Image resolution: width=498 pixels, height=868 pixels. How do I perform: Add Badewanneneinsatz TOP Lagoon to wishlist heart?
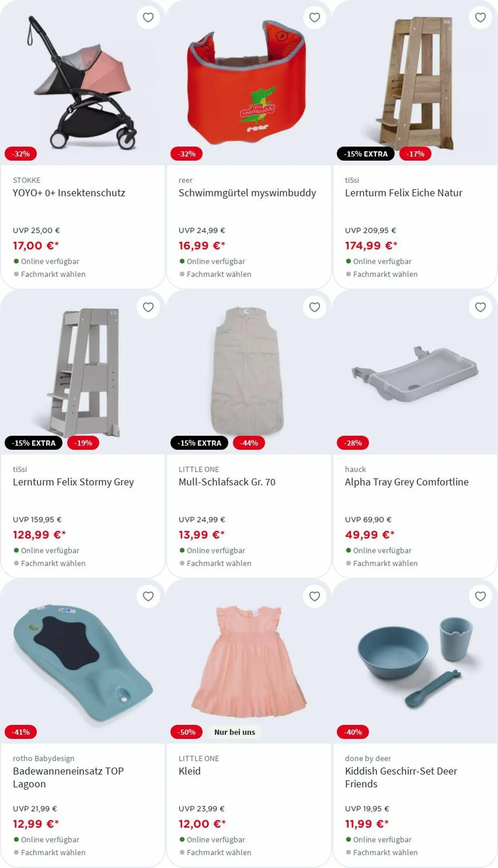(148, 596)
